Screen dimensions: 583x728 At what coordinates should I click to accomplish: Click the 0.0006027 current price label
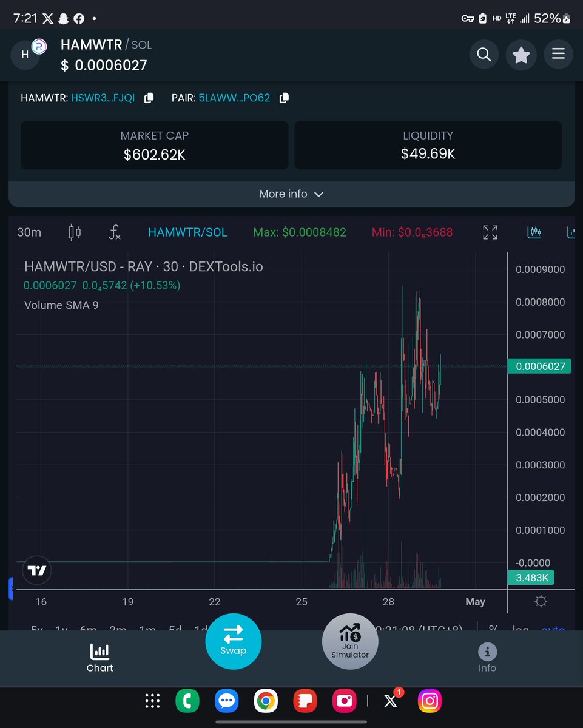click(539, 366)
